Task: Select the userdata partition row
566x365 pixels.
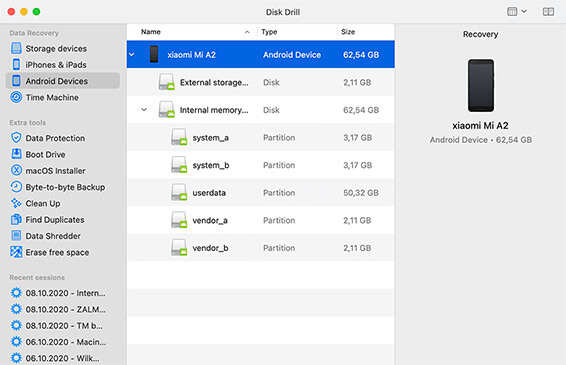Action: pyautogui.click(x=261, y=193)
